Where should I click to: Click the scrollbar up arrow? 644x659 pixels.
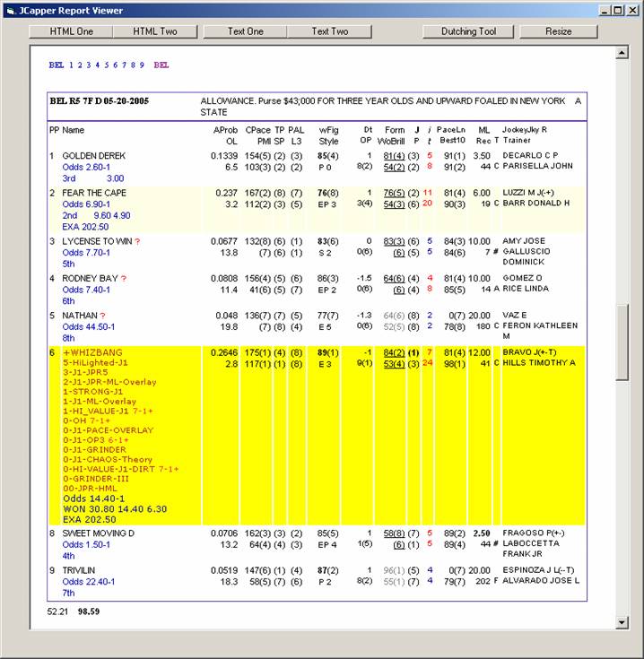pos(622,52)
